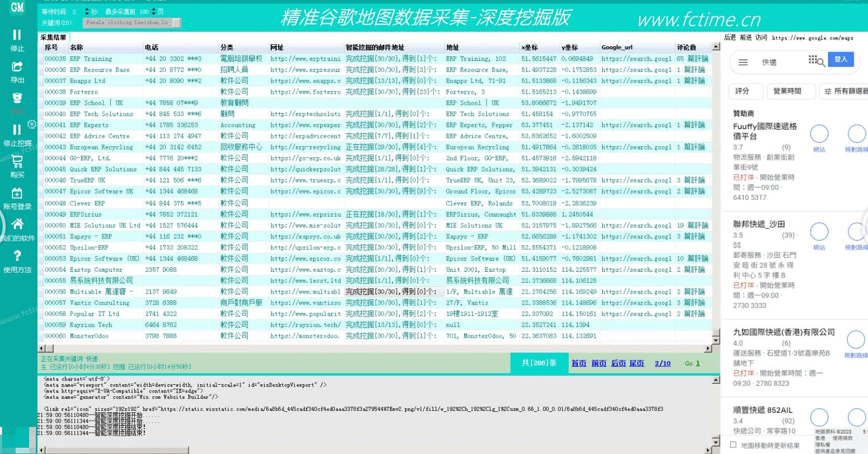Open the keyword dropdown list

[177, 23]
